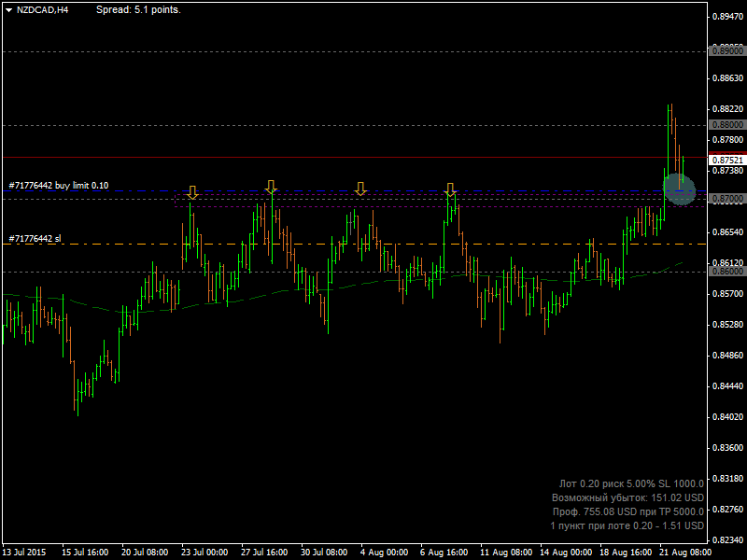Screen dimensions: 747x560
Task: Click the 14 Aug 00:00 time label
Action: (x=566, y=553)
